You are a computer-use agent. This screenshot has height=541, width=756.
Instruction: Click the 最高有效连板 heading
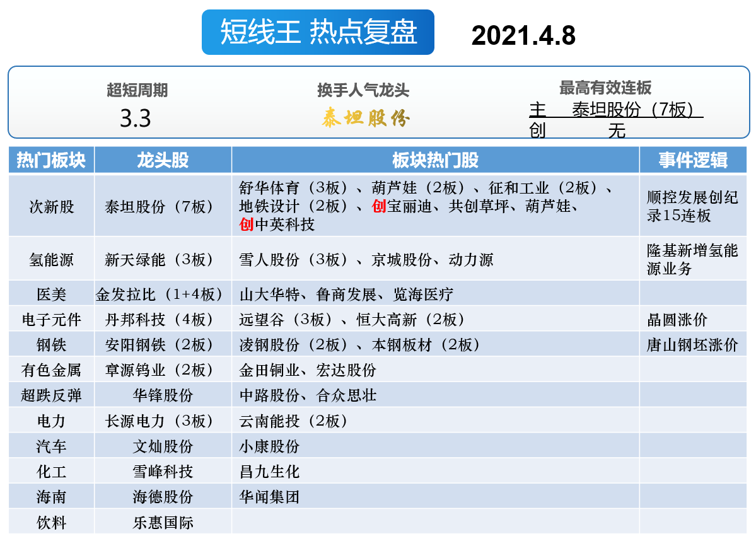coord(605,88)
